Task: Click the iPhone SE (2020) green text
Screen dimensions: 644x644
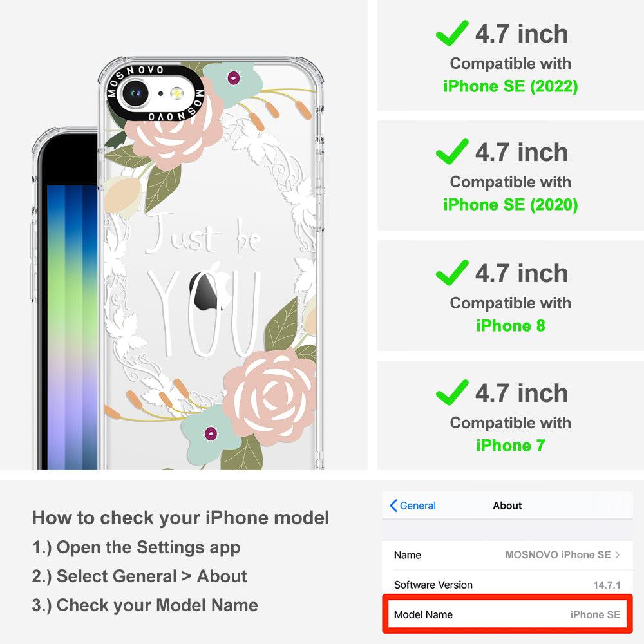Action: [x=511, y=205]
